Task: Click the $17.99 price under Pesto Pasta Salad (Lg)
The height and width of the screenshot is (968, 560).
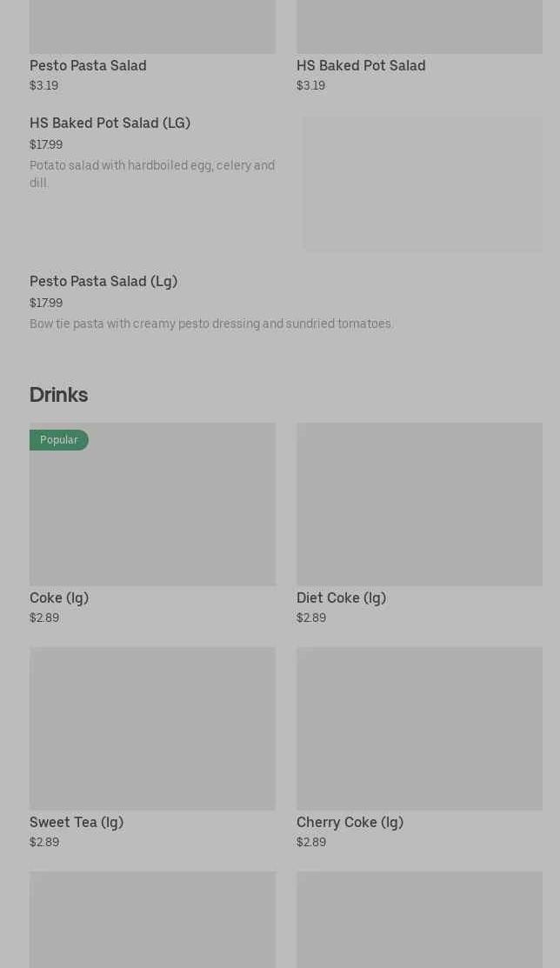Action: coord(46,304)
